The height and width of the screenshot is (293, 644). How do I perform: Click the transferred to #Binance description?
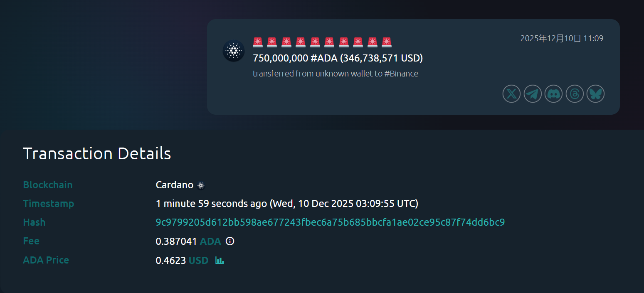pyautogui.click(x=335, y=74)
